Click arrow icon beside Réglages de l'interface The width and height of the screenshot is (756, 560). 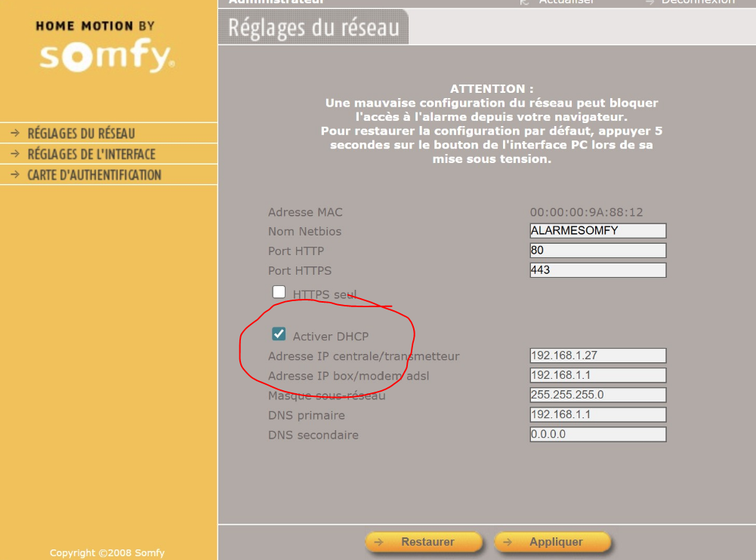[14, 154]
